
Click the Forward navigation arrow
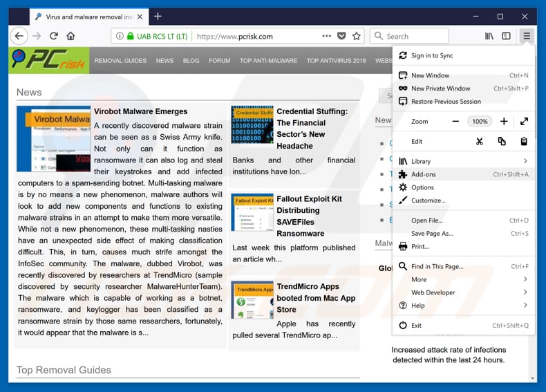(x=37, y=36)
